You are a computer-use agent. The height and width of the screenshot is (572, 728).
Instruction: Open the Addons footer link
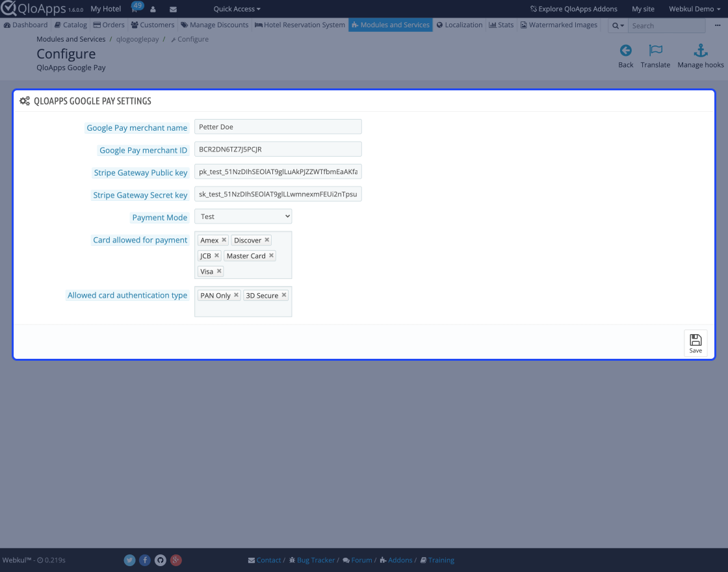coord(396,560)
